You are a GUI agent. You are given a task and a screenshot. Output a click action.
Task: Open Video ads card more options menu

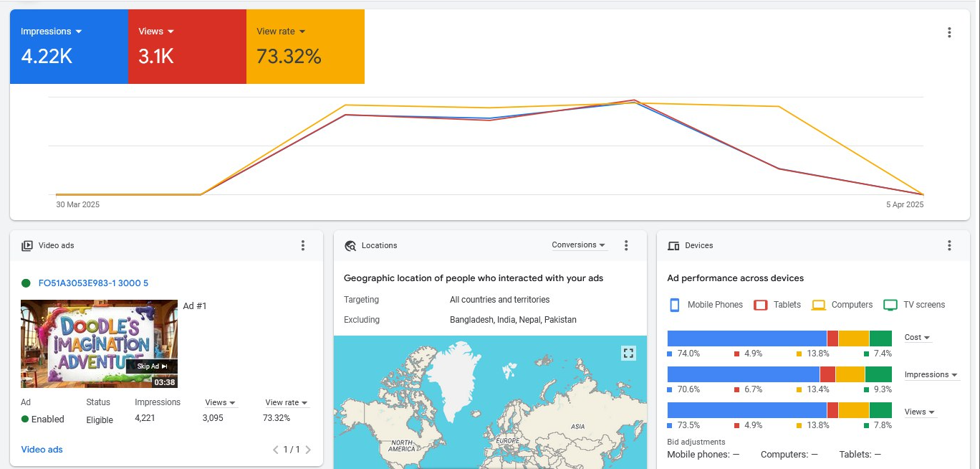click(x=303, y=245)
